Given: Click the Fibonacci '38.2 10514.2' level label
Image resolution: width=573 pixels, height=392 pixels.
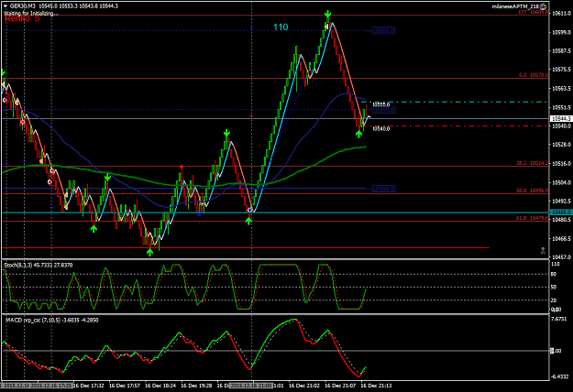Looking at the screenshot, I should click(533, 163).
